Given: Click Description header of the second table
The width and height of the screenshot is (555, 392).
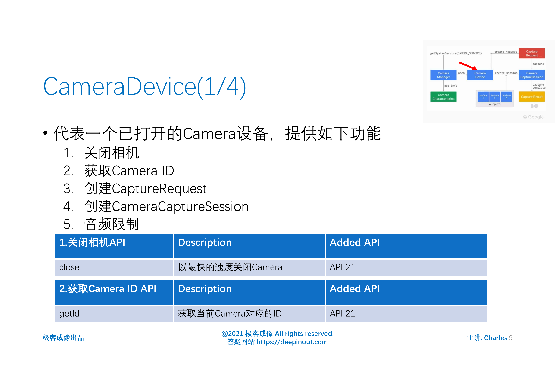Looking at the screenshot, I should (249, 292).
